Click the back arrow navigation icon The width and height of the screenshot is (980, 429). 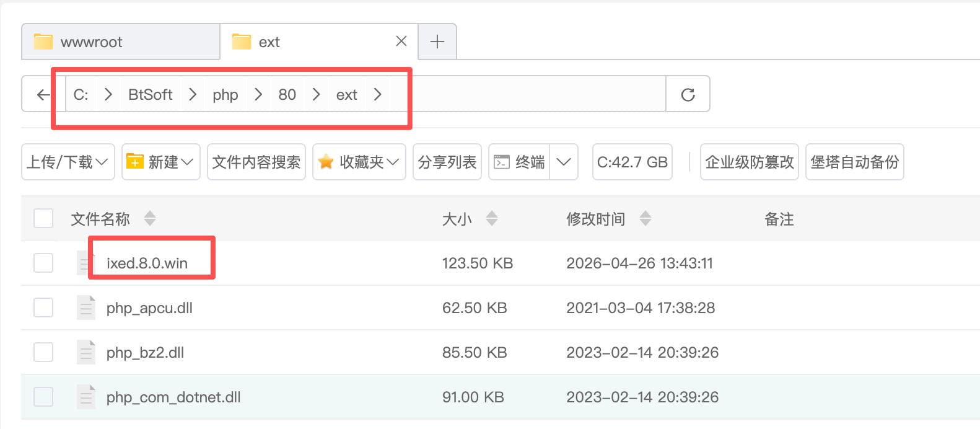point(43,95)
